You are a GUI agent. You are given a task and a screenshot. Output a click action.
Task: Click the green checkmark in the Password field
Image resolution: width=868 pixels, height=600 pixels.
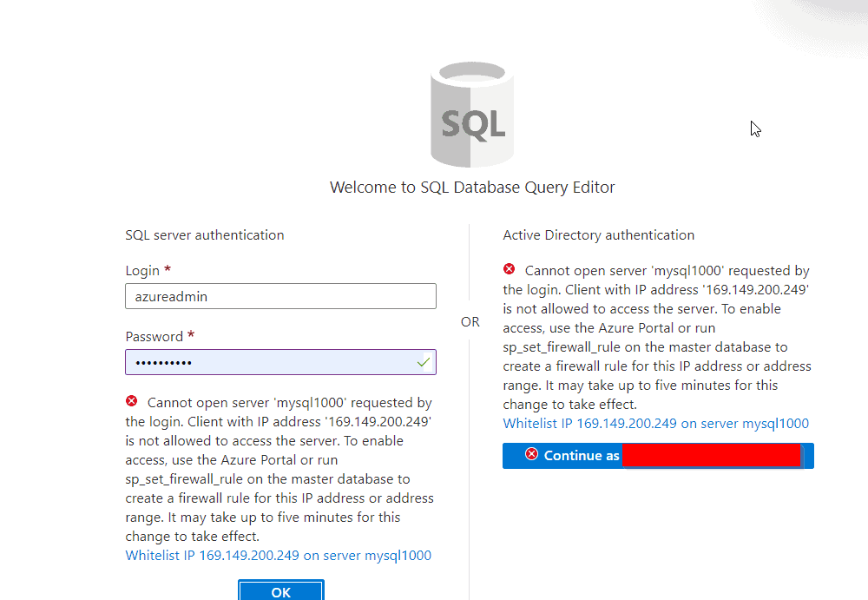tap(424, 362)
